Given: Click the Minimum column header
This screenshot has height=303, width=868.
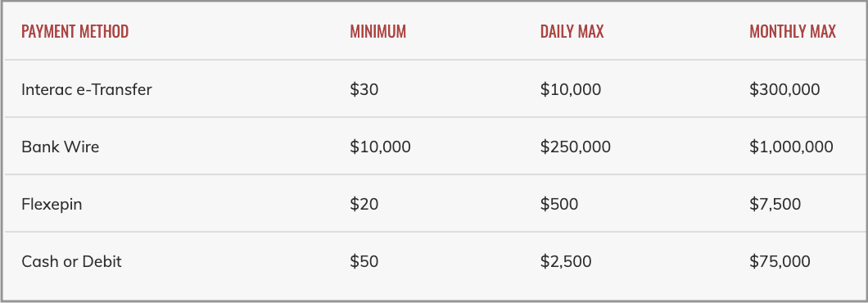Looking at the screenshot, I should 377,32.
